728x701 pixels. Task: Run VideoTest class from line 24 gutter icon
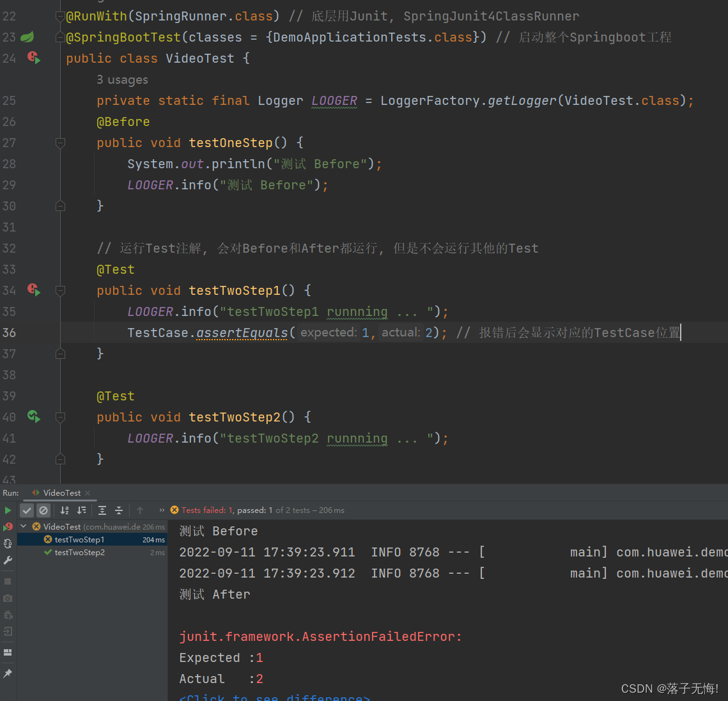tap(33, 58)
